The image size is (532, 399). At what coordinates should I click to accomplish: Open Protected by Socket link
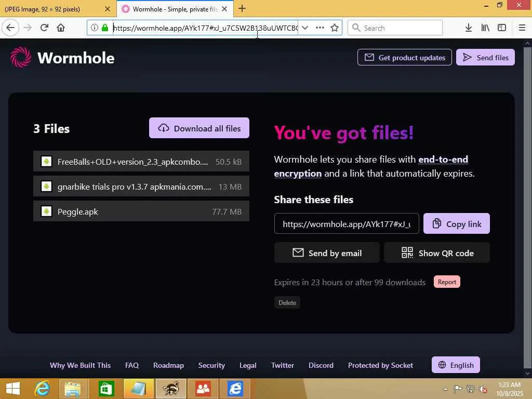coord(380,365)
